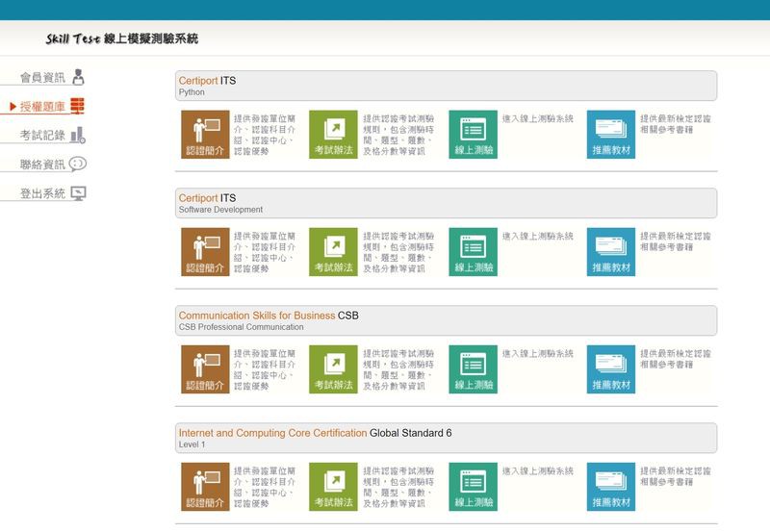This screenshot has height=532, width=770.
Task: Open 推薦教材 for Global Standard 6 Level 1
Action: (x=611, y=487)
